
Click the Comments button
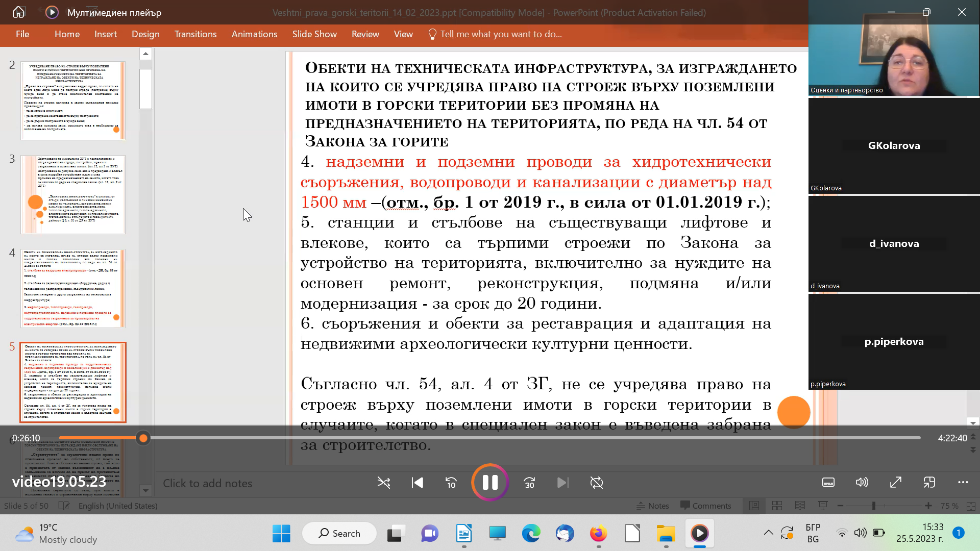click(706, 506)
